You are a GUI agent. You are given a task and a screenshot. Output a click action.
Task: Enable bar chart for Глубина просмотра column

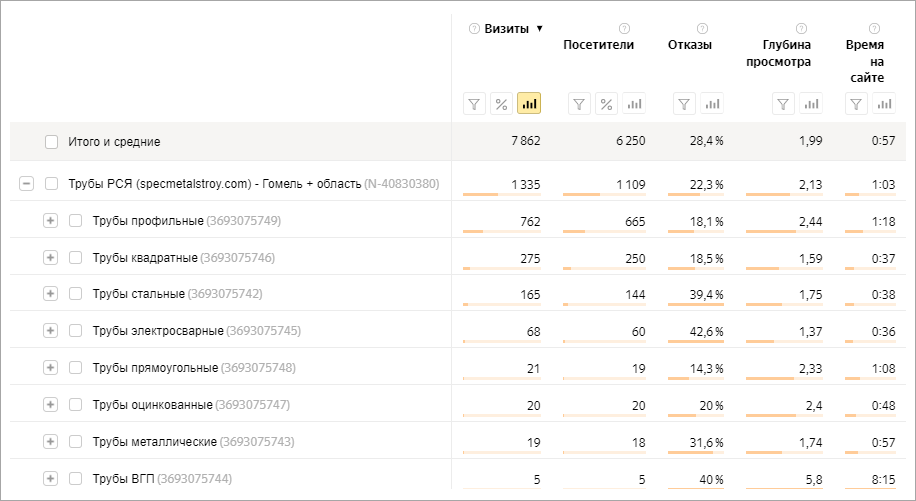[x=811, y=103]
